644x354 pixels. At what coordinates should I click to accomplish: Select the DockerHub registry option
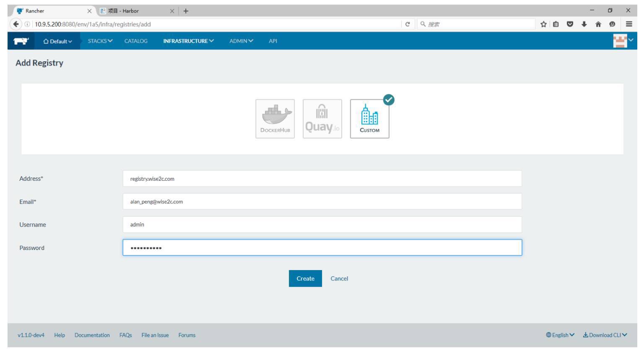(x=275, y=119)
